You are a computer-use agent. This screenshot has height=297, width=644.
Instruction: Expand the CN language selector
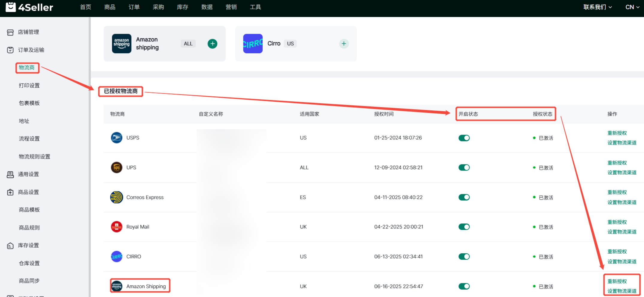[632, 7]
